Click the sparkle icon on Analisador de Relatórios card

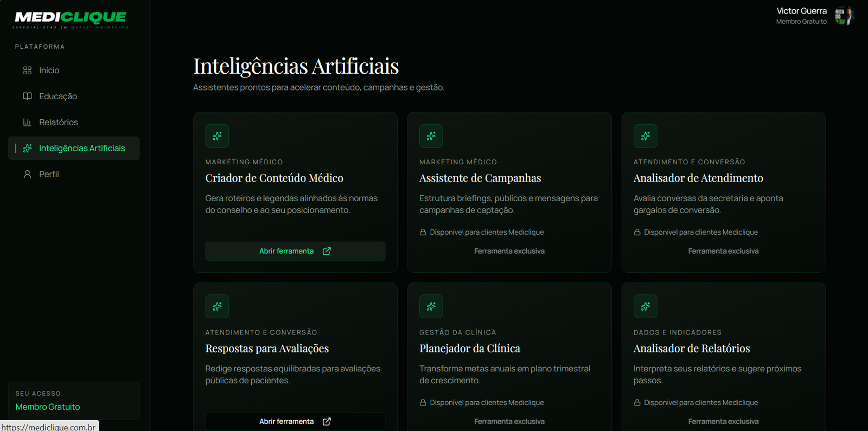[646, 306]
